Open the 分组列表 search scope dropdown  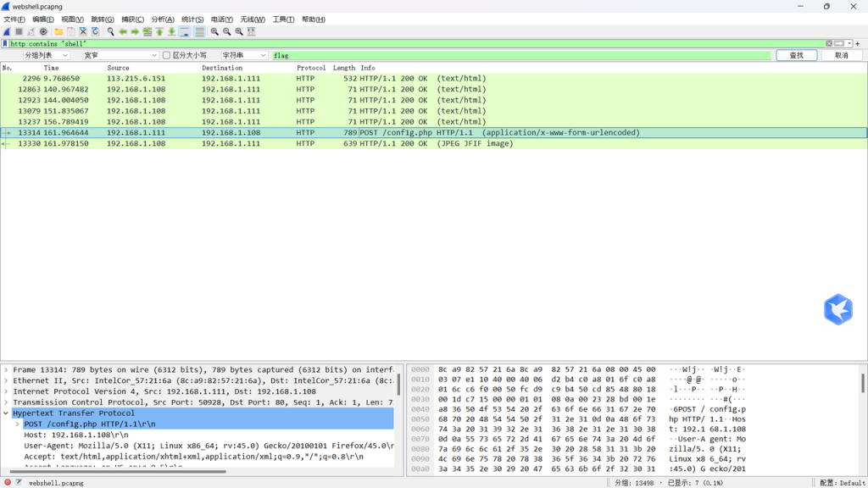tap(47, 55)
